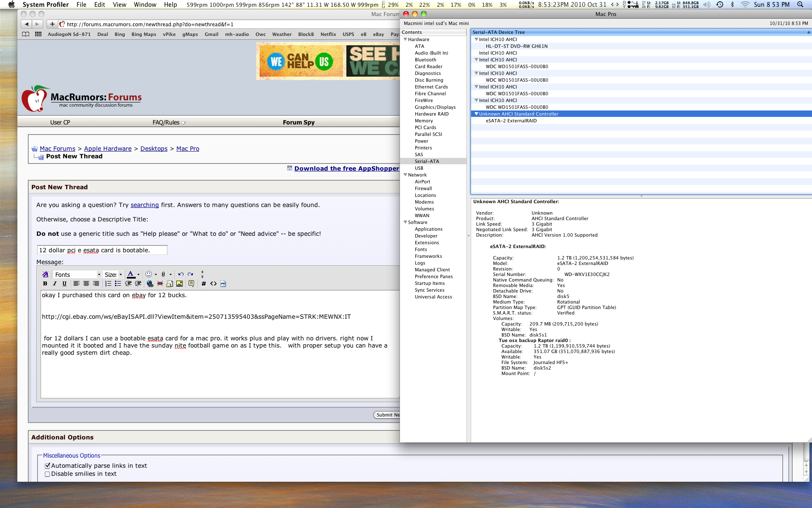Screen dimensions: 812x508
Task: Apply bold formatting in the message editor
Action: 45,284
